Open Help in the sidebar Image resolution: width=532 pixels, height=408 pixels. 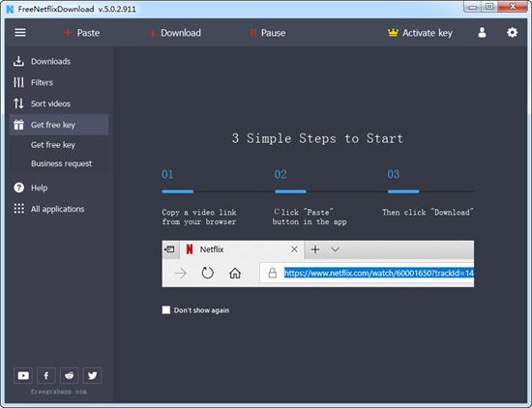tap(59, 188)
